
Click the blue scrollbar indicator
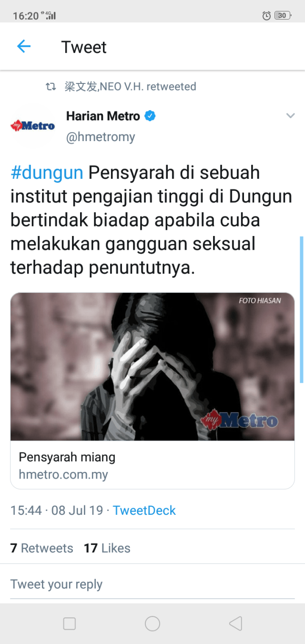tap(301, 310)
